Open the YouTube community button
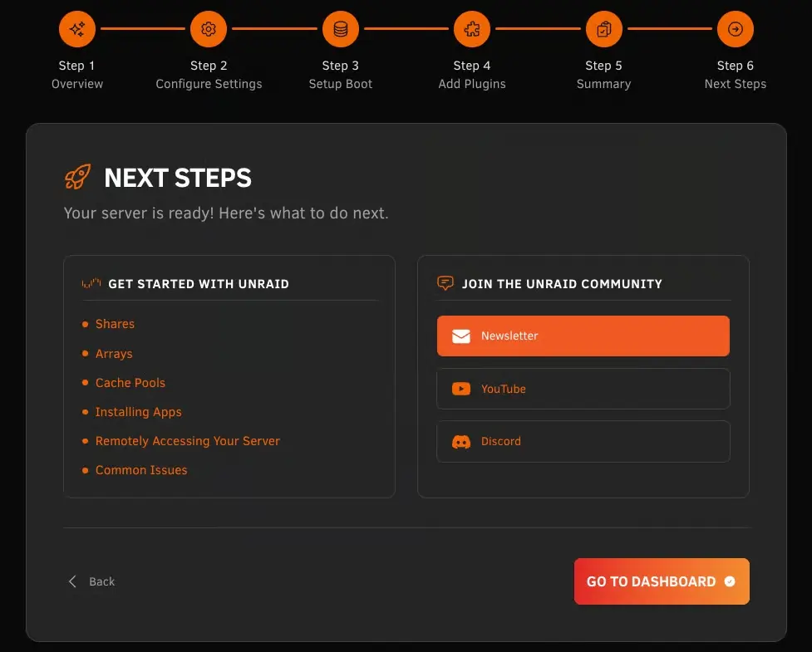The height and width of the screenshot is (652, 812). point(583,389)
